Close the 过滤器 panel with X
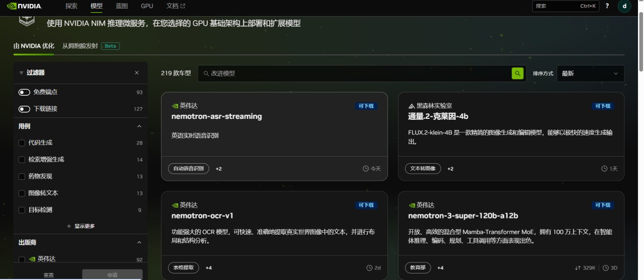 click(137, 73)
